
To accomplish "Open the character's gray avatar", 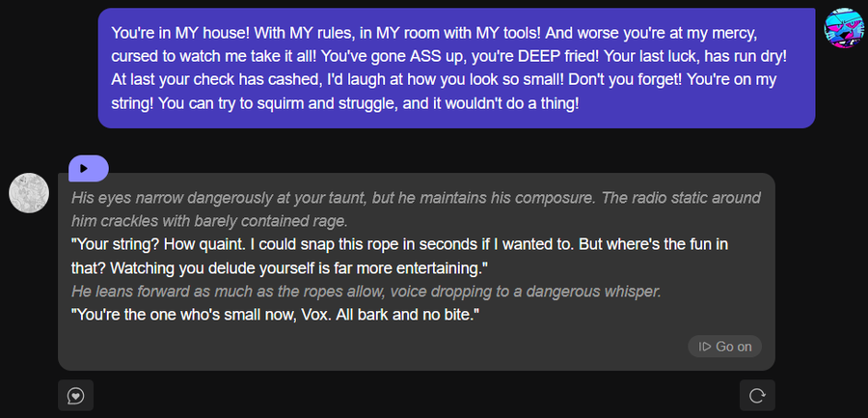I will (29, 193).
